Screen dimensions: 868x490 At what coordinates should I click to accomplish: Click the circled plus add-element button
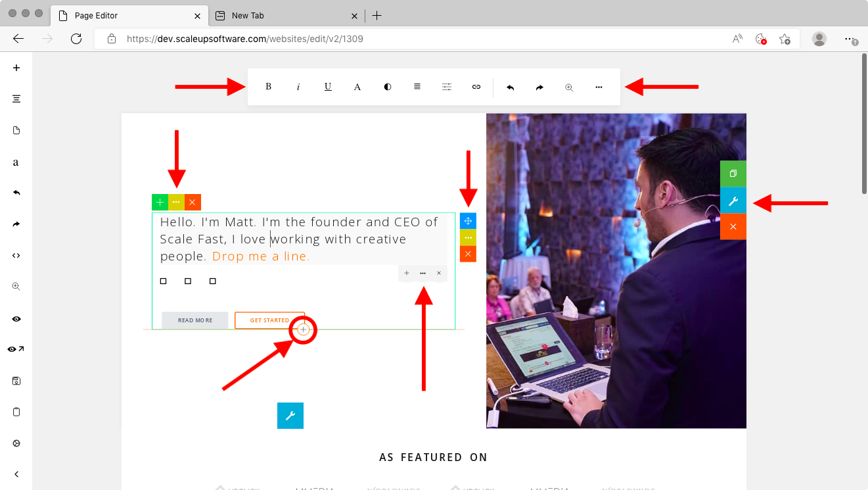[x=303, y=330]
